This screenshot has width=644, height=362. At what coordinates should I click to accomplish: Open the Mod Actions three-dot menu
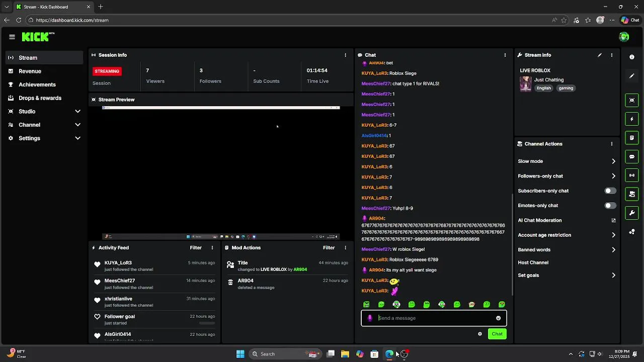(x=345, y=248)
